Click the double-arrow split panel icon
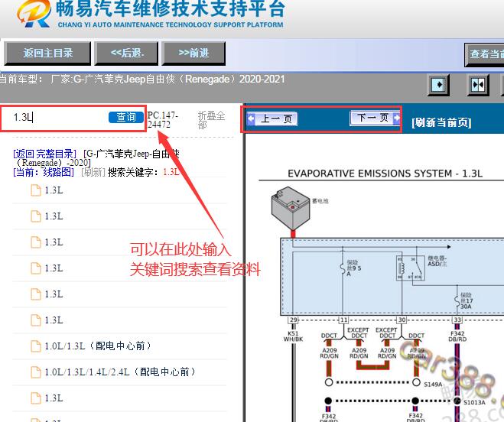This screenshot has width=504, height=422. (x=478, y=85)
